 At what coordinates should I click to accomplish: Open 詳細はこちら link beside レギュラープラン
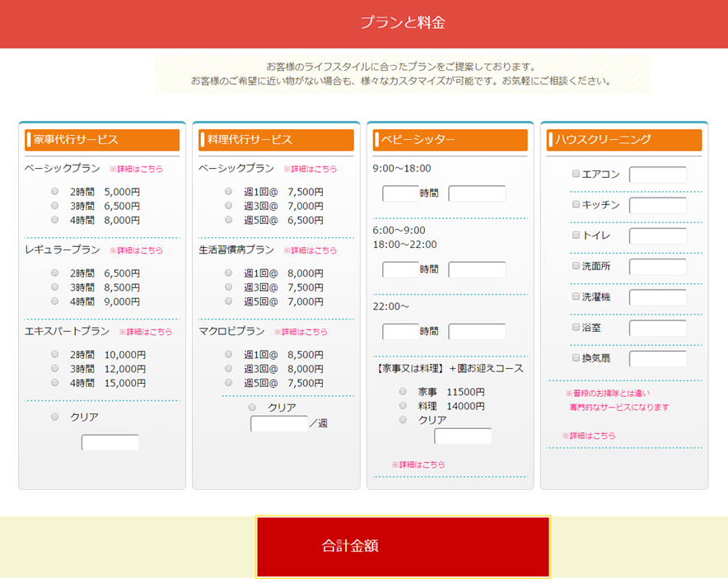136,250
